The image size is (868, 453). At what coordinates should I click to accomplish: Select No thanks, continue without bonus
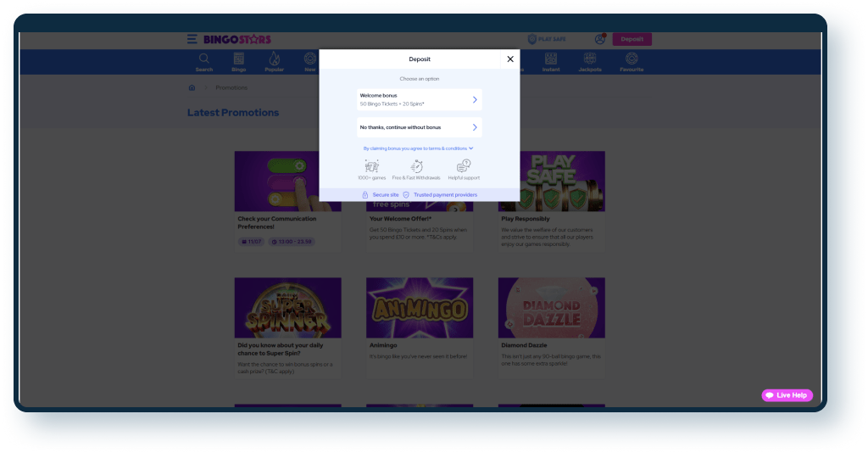point(419,127)
